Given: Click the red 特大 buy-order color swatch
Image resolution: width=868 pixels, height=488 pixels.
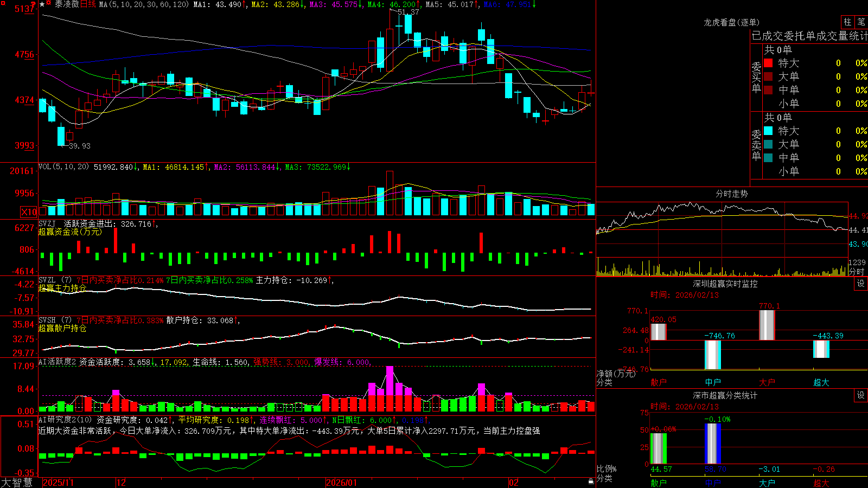Looking at the screenshot, I should pyautogui.click(x=768, y=63).
